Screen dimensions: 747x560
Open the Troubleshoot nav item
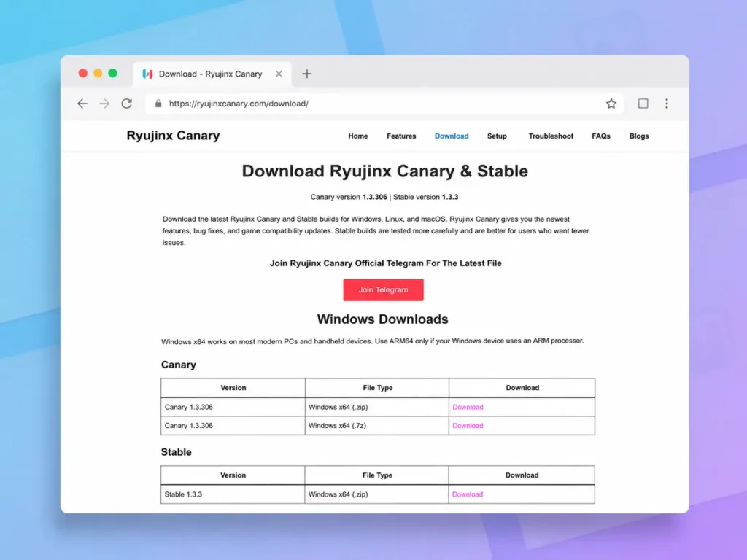(551, 136)
